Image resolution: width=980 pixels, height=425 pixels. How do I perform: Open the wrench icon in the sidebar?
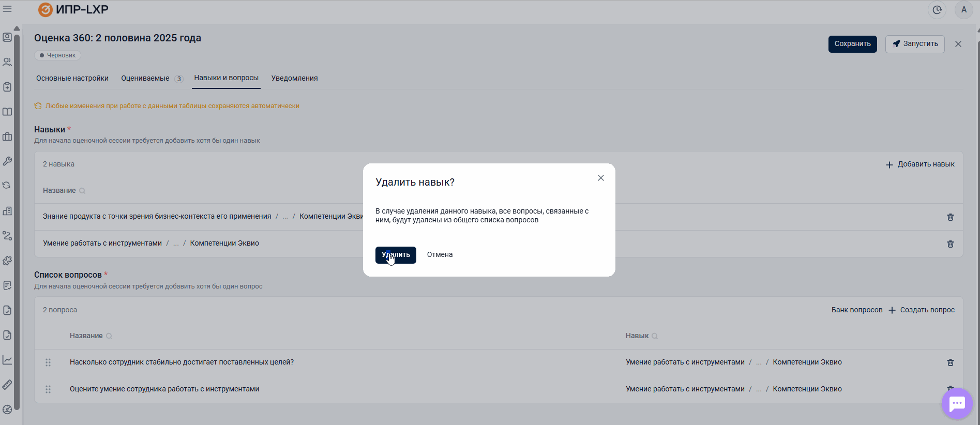(x=7, y=161)
